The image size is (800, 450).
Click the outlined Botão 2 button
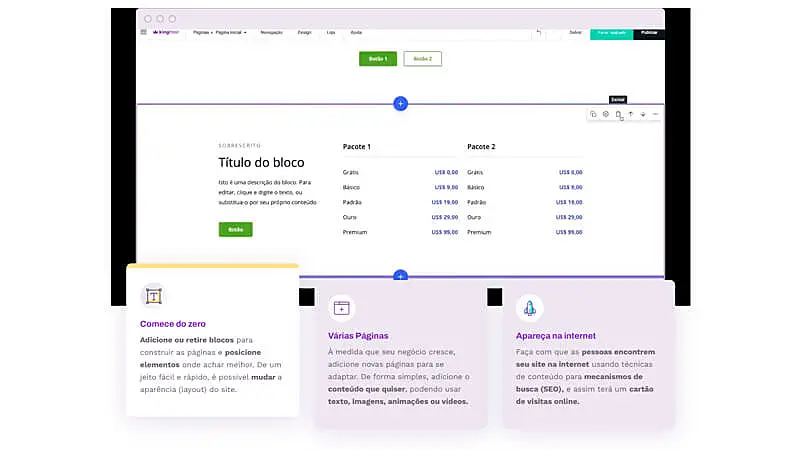click(x=422, y=59)
